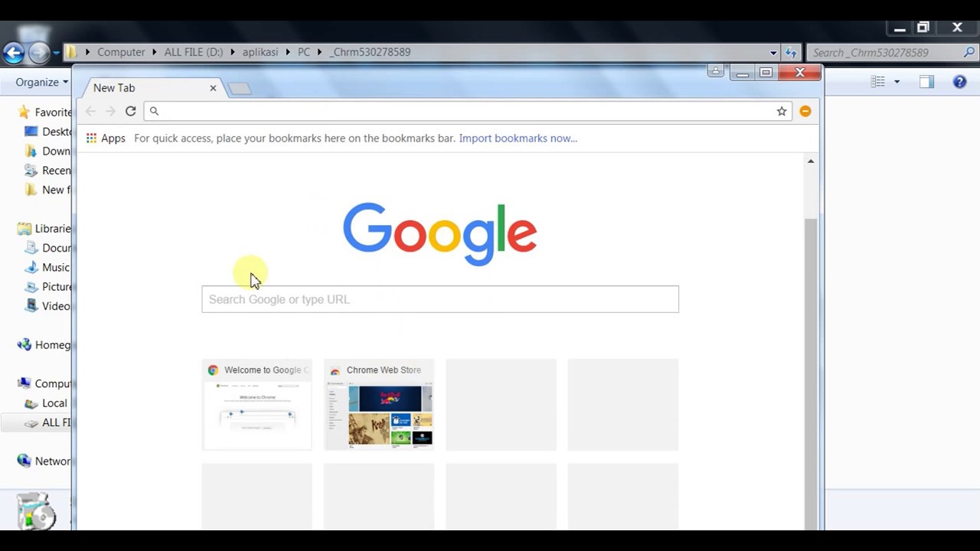Expand arrow after Computer in address path

click(x=155, y=52)
